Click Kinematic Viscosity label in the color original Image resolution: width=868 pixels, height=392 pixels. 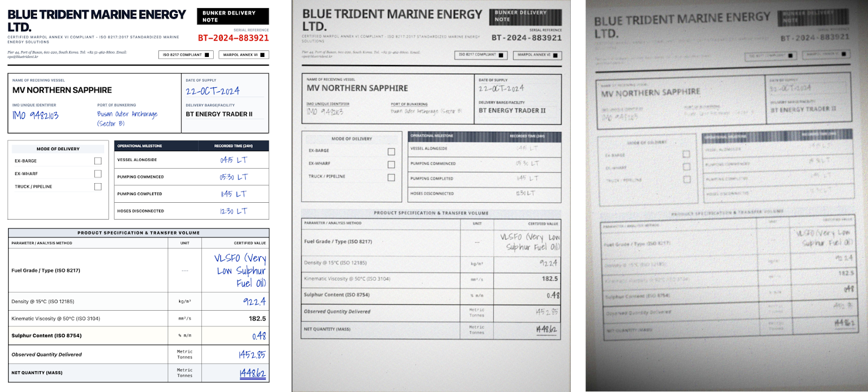[x=56, y=319]
